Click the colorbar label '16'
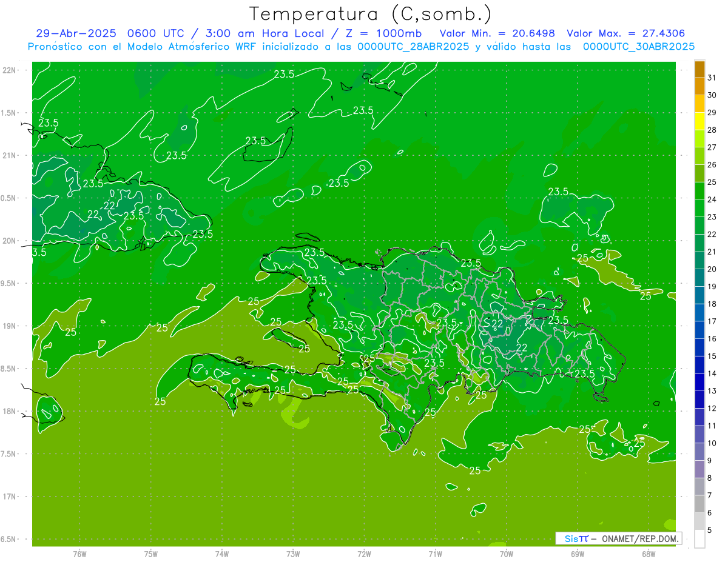The image size is (728, 562). 712,339
